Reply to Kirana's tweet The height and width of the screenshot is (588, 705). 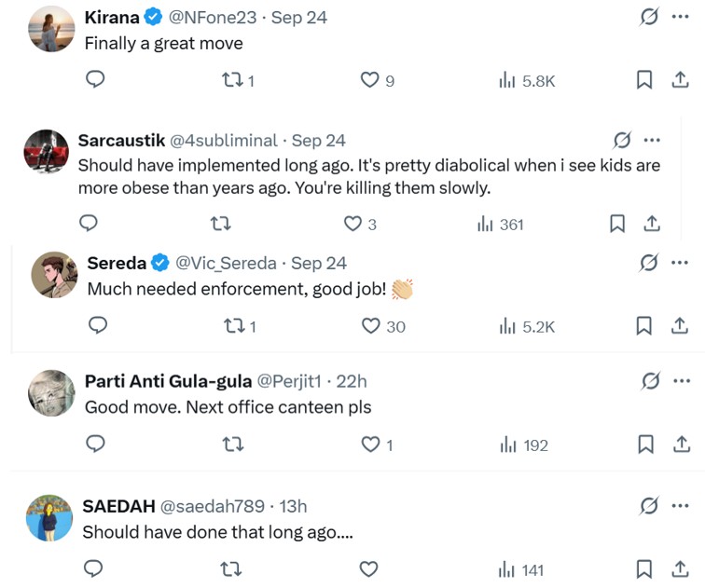pos(95,80)
